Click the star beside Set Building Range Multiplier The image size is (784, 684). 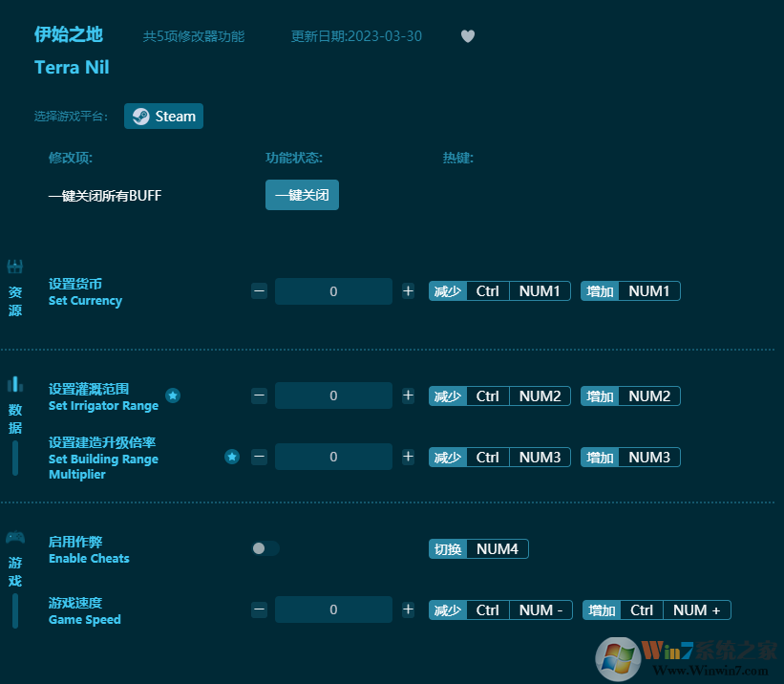(x=231, y=457)
